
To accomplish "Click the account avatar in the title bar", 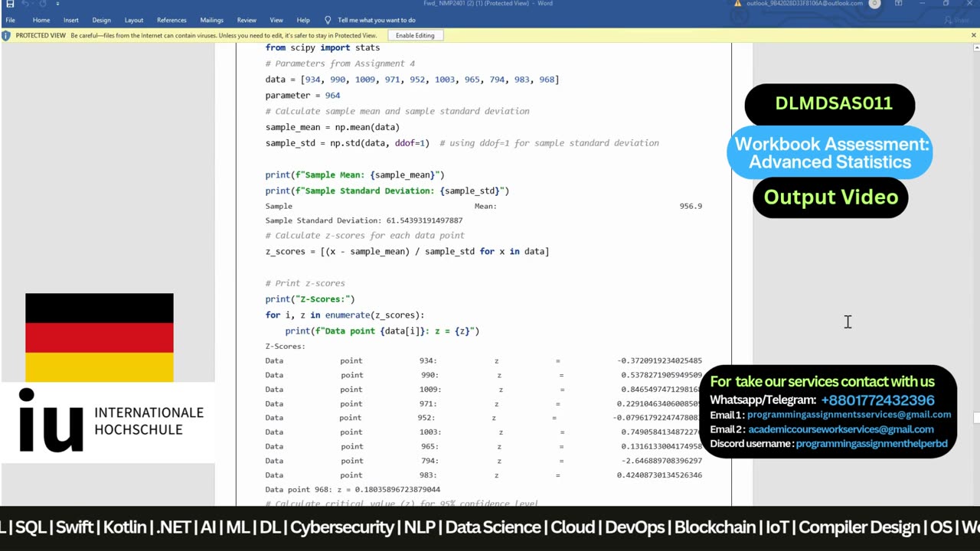I will (874, 4).
